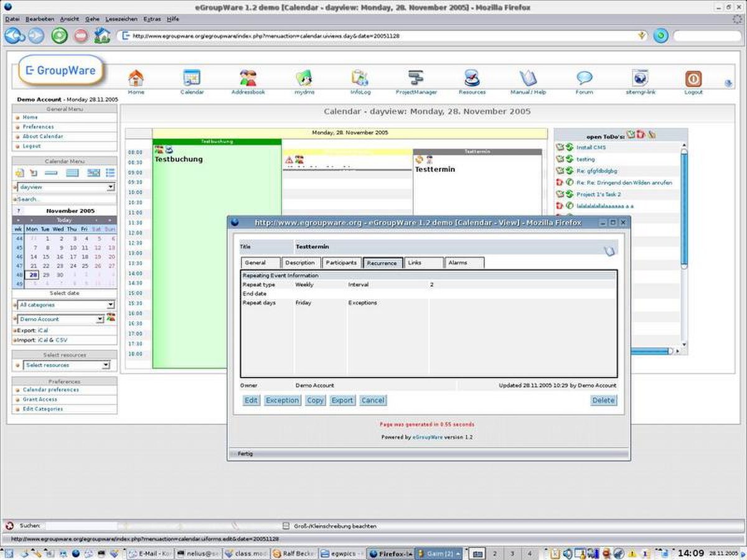Switch to the Description tab
This screenshot has height=560, width=747.
point(301,263)
